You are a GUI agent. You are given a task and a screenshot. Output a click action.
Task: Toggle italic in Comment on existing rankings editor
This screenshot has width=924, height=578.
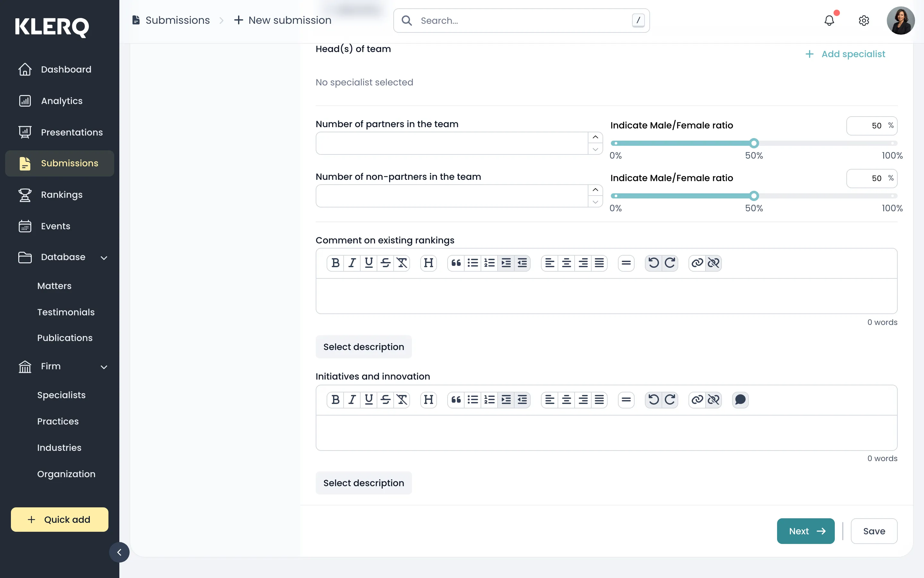tap(352, 263)
